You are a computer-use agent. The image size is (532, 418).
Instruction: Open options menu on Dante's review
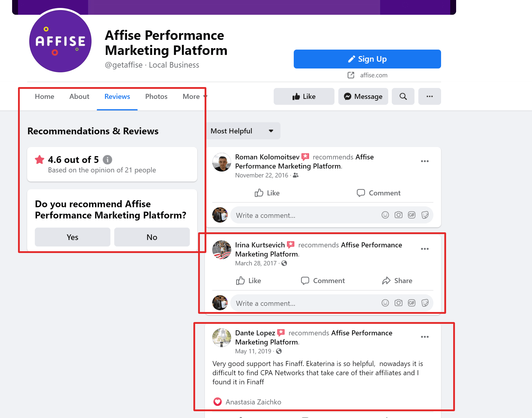coord(425,337)
